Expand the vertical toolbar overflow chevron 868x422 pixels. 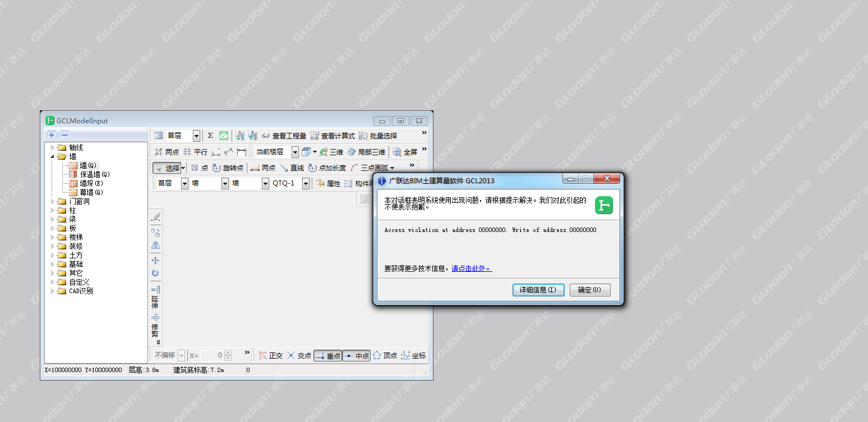(x=158, y=342)
